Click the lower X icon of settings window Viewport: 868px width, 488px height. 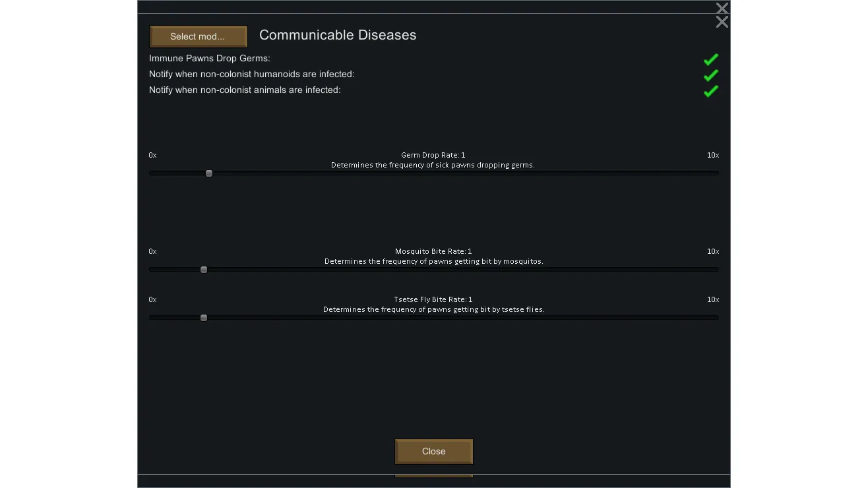[x=722, y=22]
